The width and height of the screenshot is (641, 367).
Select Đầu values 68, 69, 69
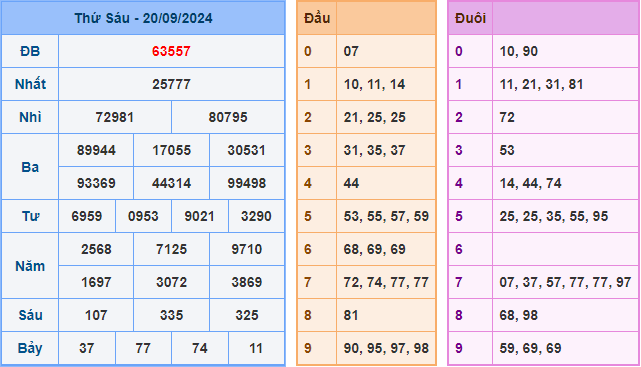tap(374, 249)
